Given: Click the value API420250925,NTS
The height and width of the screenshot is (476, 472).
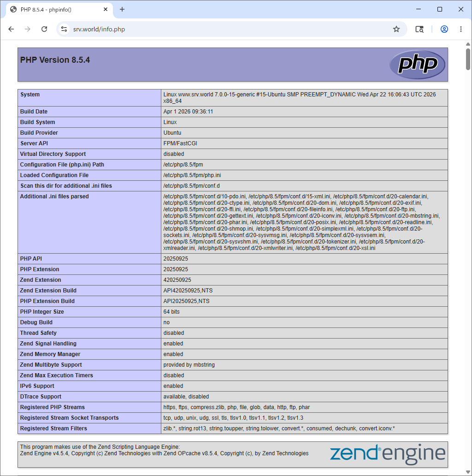Looking at the screenshot, I should pos(188,291).
